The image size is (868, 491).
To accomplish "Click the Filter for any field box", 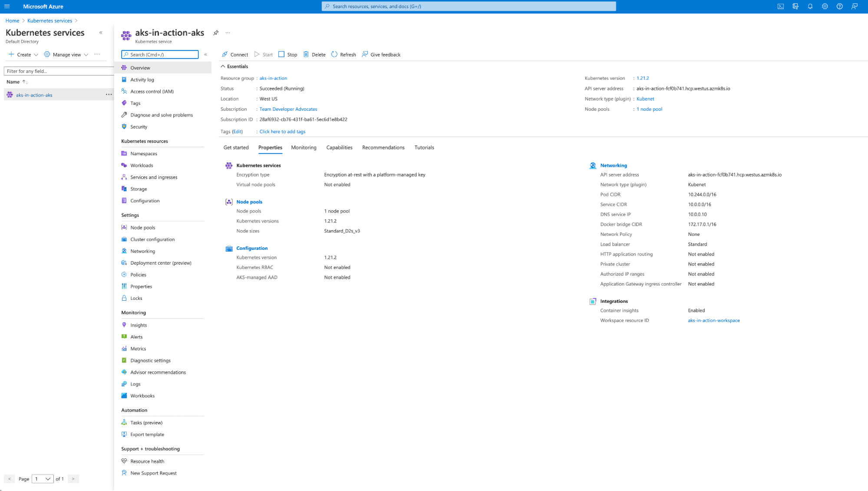I will [x=59, y=71].
